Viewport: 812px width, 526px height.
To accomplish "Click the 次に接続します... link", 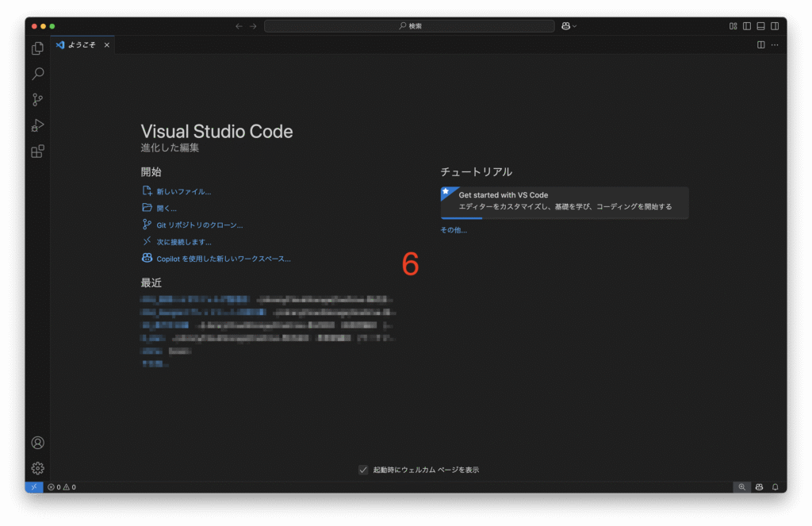I will click(x=184, y=242).
